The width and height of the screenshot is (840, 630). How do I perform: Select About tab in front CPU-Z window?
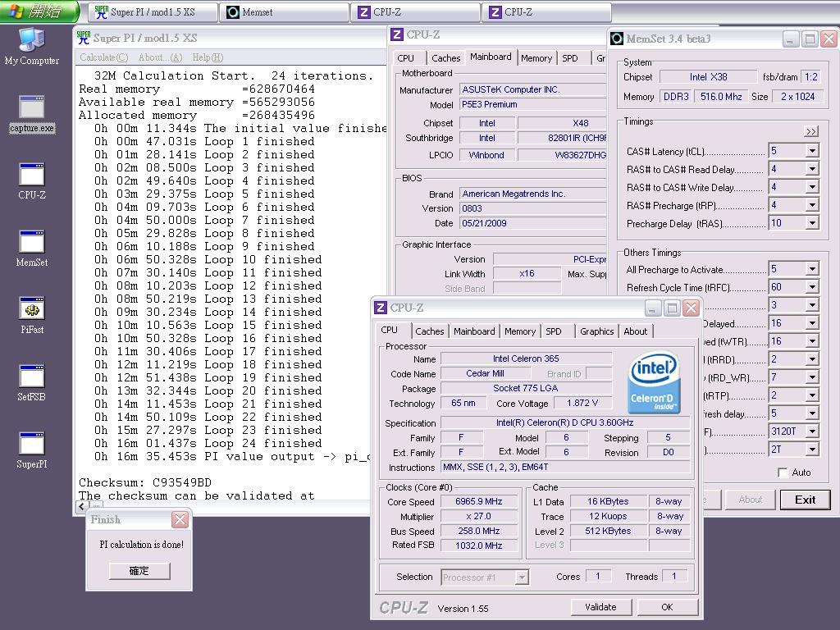636,331
